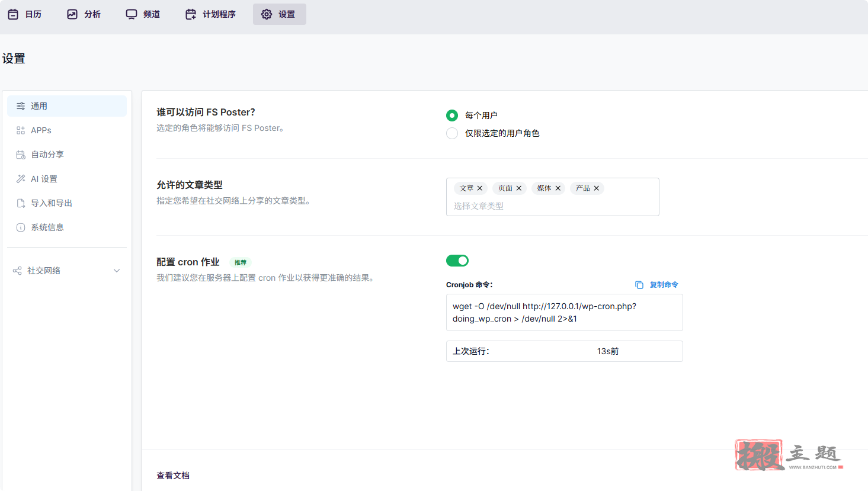The image size is (868, 491).
Task: Open 自动分享 settings in sidebar
Action: tap(67, 155)
